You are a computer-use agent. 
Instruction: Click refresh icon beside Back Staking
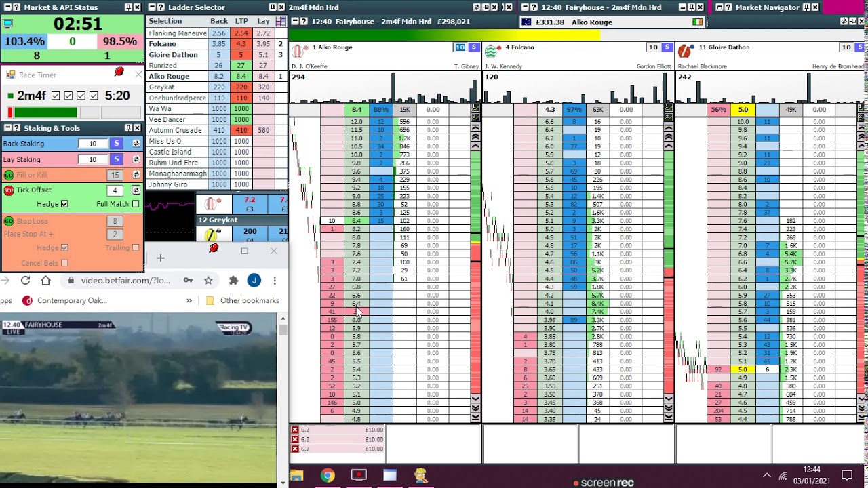pos(136,144)
